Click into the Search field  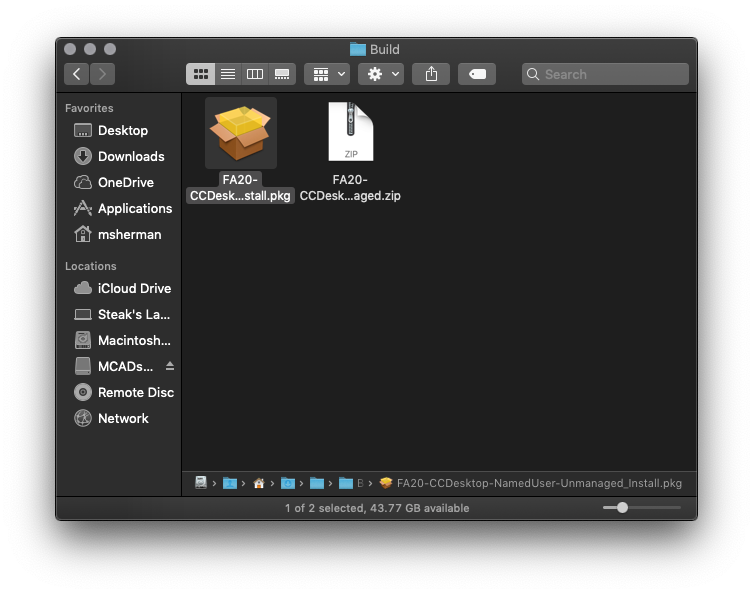pyautogui.click(x=605, y=74)
